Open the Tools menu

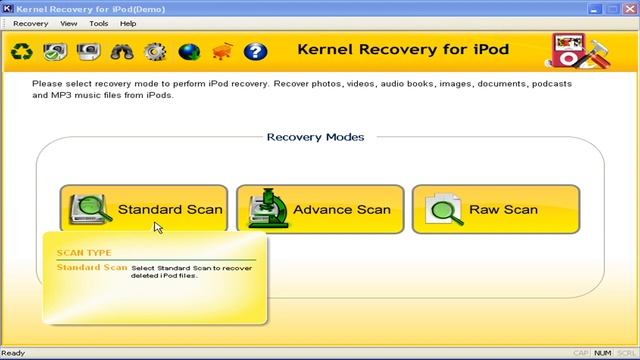[x=99, y=24]
